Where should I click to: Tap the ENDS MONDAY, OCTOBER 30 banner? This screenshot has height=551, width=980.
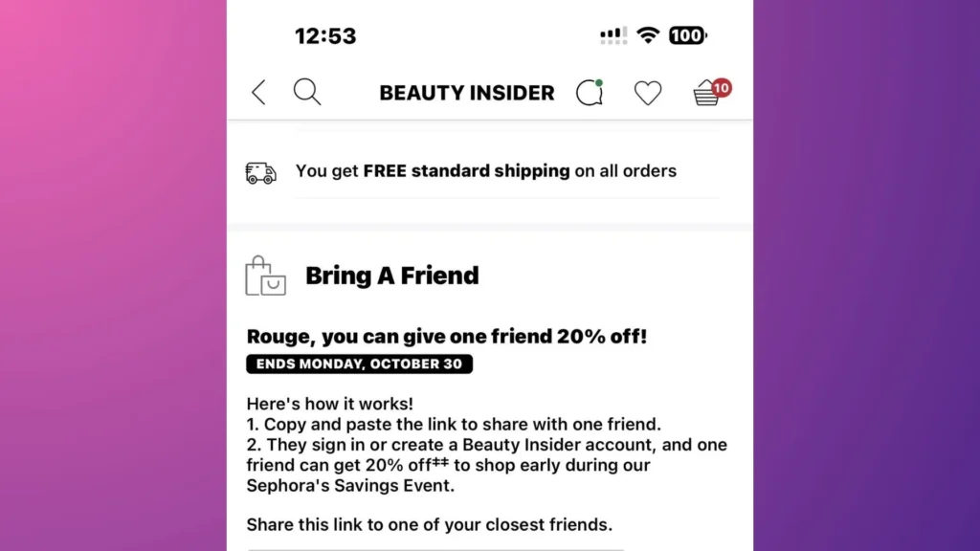[x=359, y=364]
